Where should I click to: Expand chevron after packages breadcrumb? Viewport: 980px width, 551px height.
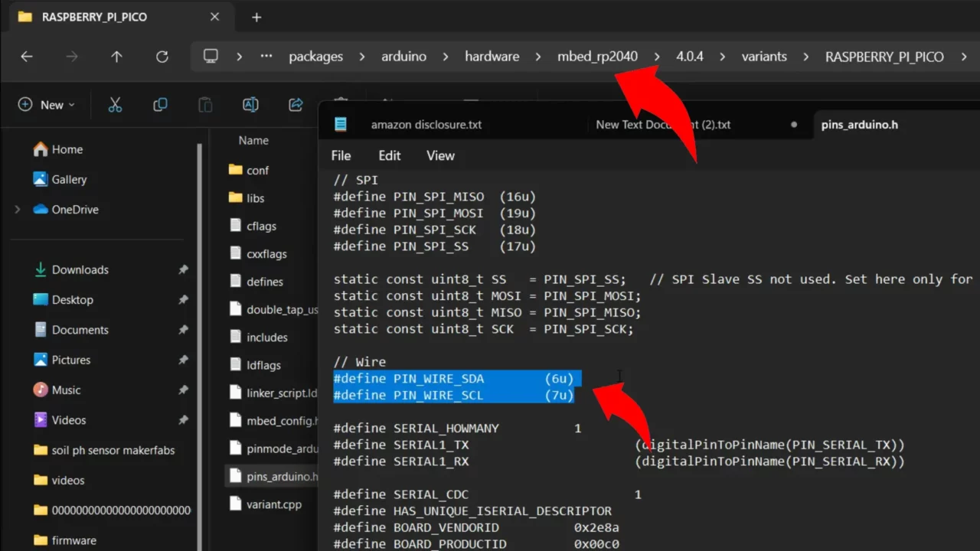(x=363, y=57)
